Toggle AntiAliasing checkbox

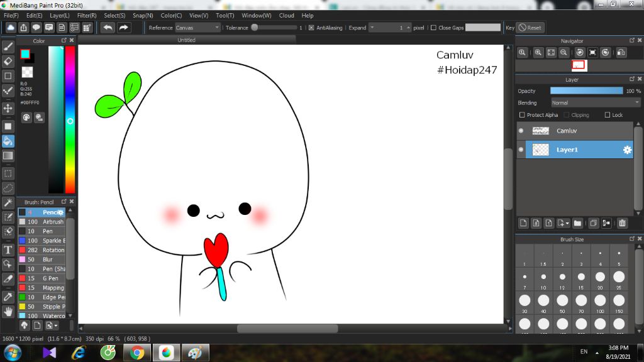[311, 28]
